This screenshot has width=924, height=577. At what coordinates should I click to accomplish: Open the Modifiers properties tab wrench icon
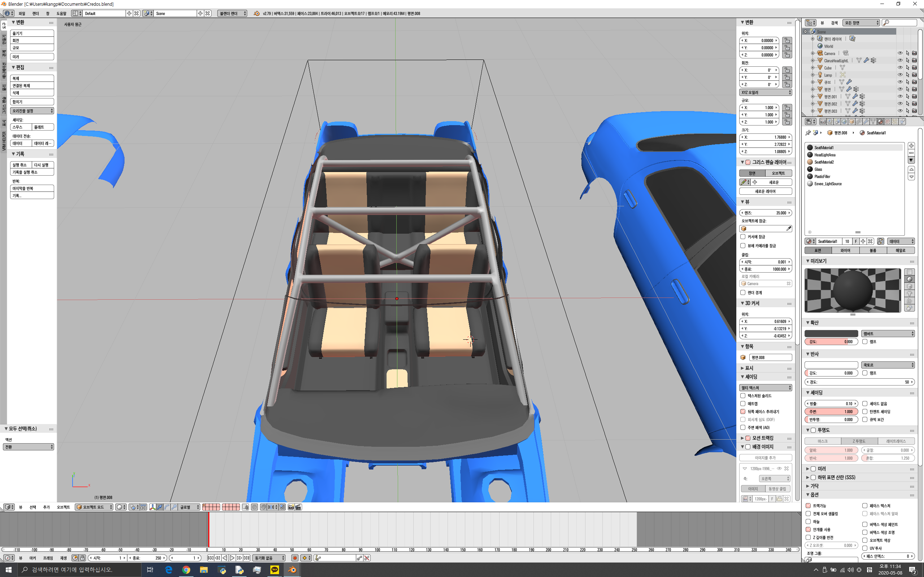click(x=866, y=122)
